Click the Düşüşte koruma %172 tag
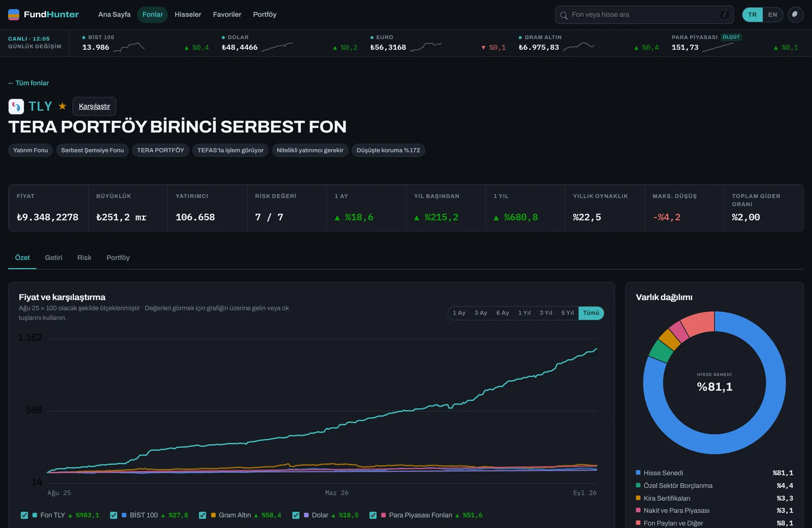The height and width of the screenshot is (528, 812). [x=388, y=150]
